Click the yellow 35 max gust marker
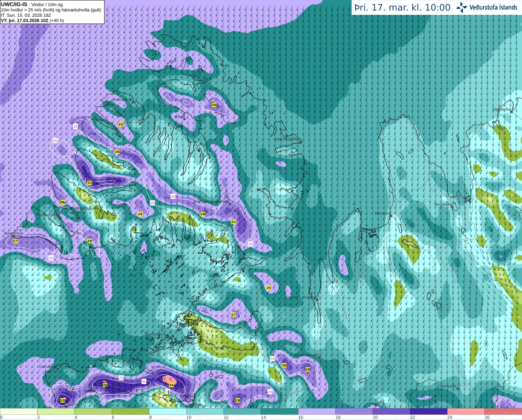522x420 pixels. click(105, 385)
